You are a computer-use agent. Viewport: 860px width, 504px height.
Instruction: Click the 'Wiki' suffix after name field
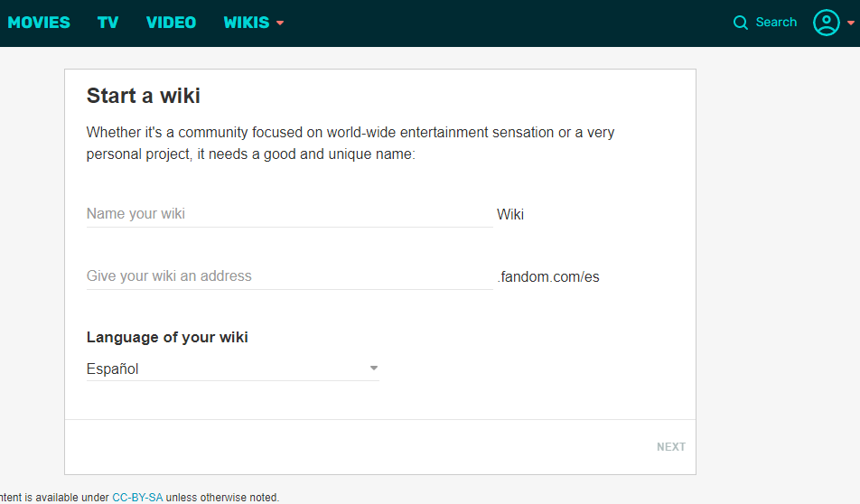510,214
